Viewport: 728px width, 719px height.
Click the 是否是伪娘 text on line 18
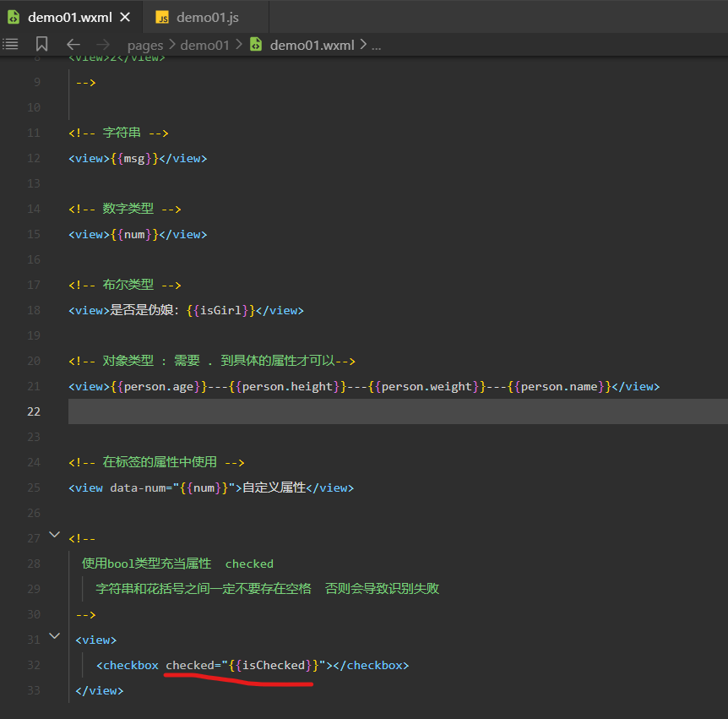tap(142, 310)
